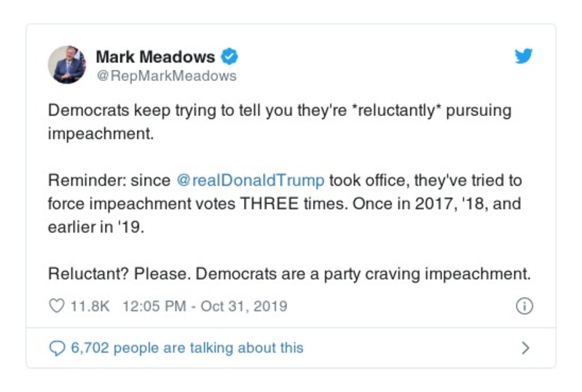This screenshot has width=582, height=392.
Task: Open the tweet info circle icon
Action: tap(524, 306)
